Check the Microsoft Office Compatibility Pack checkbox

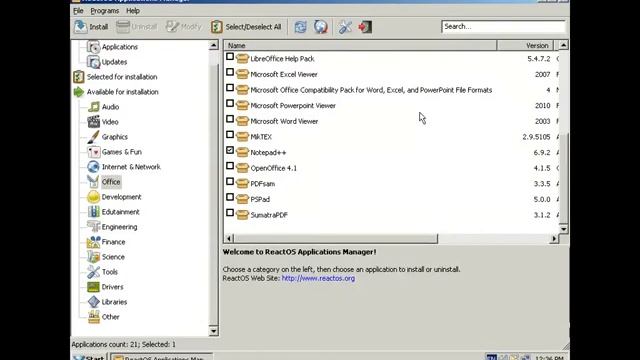(230, 88)
